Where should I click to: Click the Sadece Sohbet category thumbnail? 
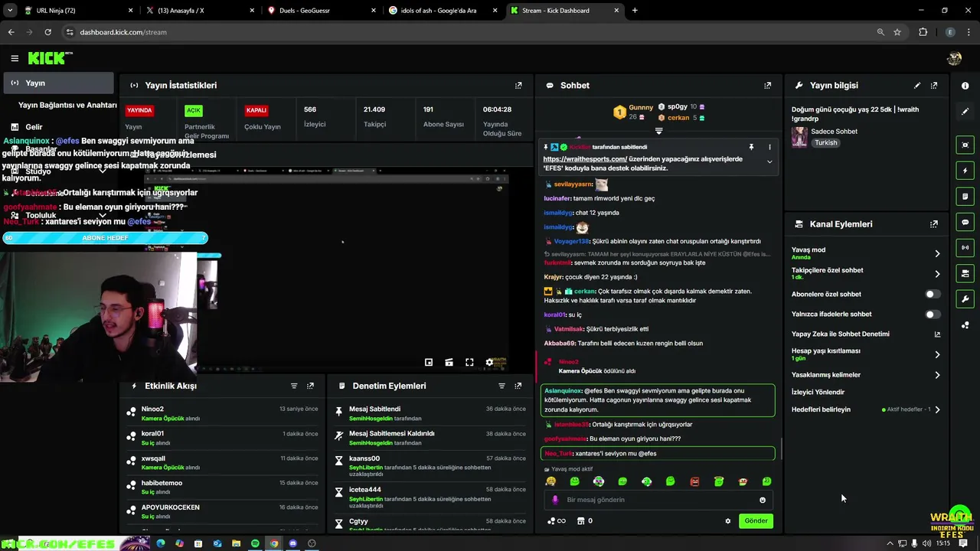pyautogui.click(x=799, y=137)
